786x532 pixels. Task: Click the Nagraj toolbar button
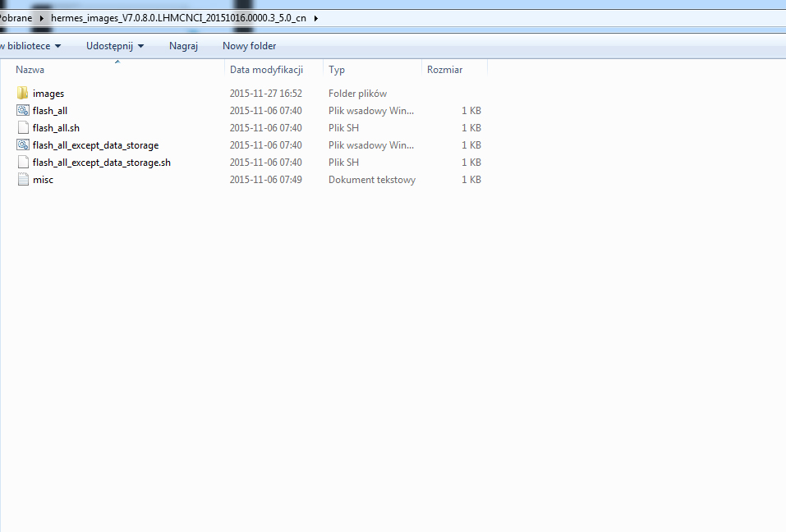(x=183, y=46)
